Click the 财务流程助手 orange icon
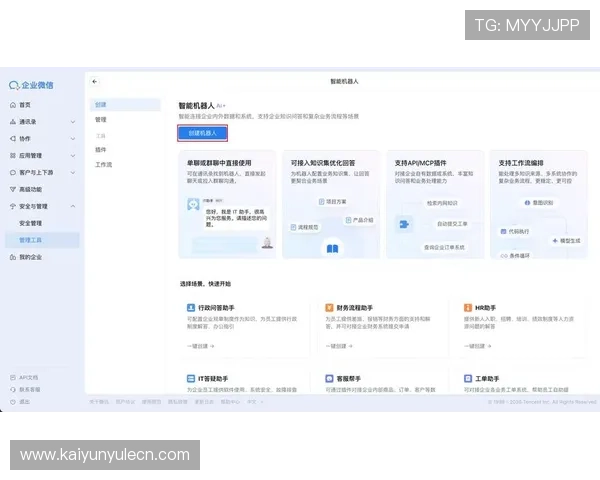This screenshot has width=600, height=480. (x=329, y=307)
